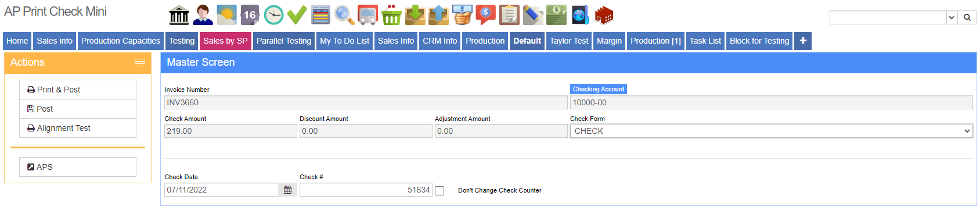Click the Check Amount field
Viewport: 980px width, 210px height.
(x=230, y=131)
